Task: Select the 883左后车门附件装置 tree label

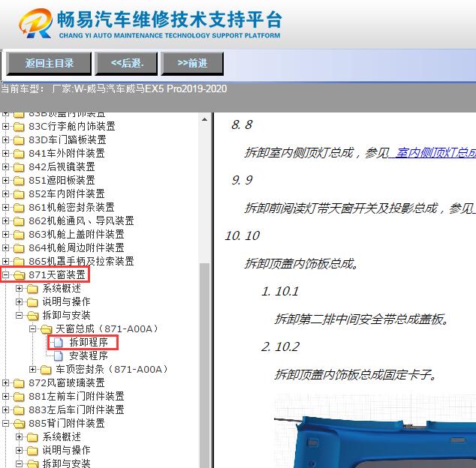Action: click(76, 409)
